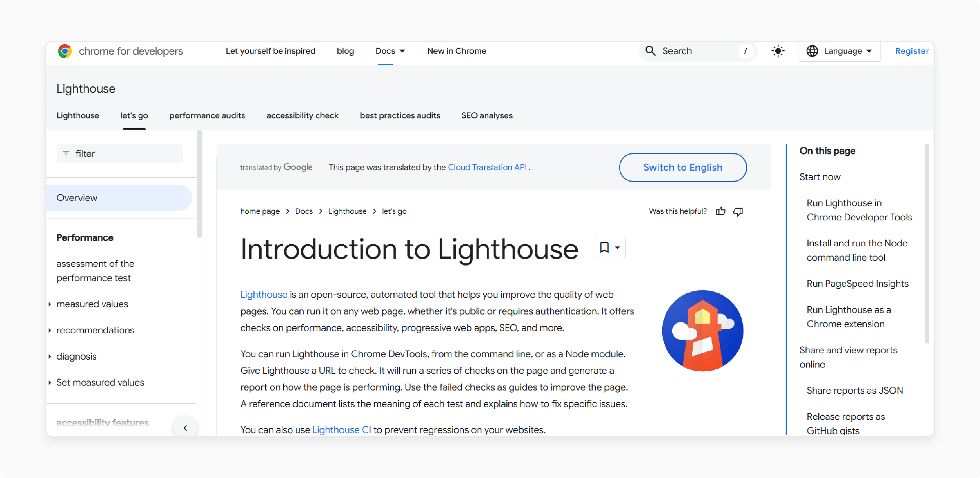Click the slash shortcut hint in search

745,51
